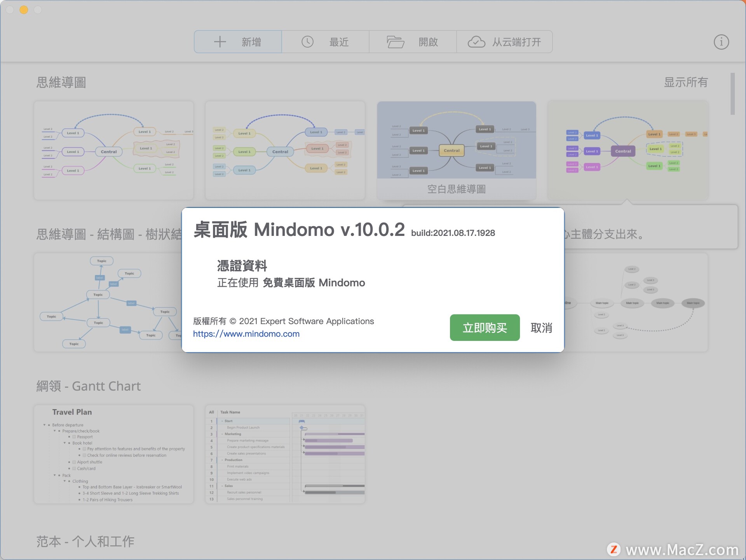
Task: Click the 綱領 - Gantt Chart heading
Action: click(88, 386)
